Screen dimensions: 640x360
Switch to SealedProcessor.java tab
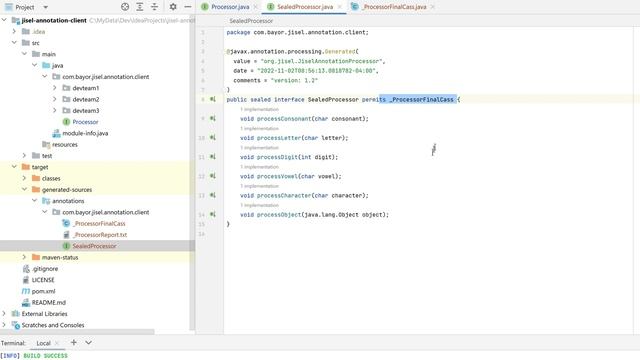pyautogui.click(x=305, y=7)
